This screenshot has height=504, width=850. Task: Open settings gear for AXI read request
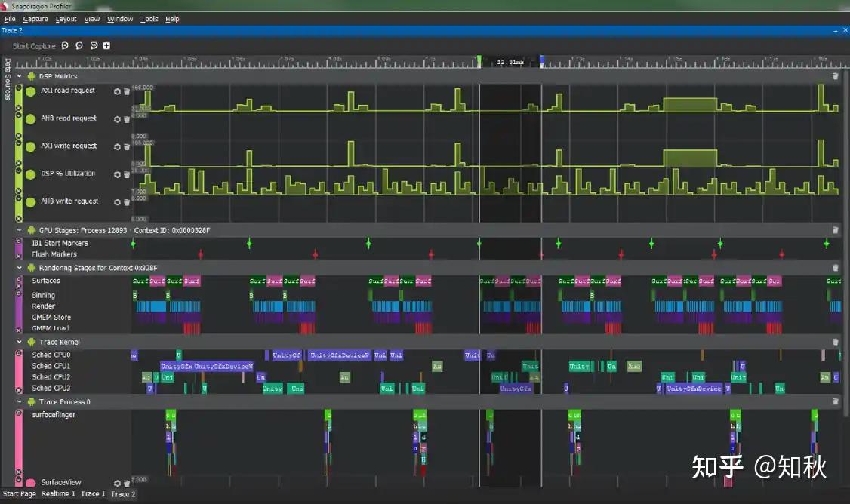pyautogui.click(x=117, y=91)
